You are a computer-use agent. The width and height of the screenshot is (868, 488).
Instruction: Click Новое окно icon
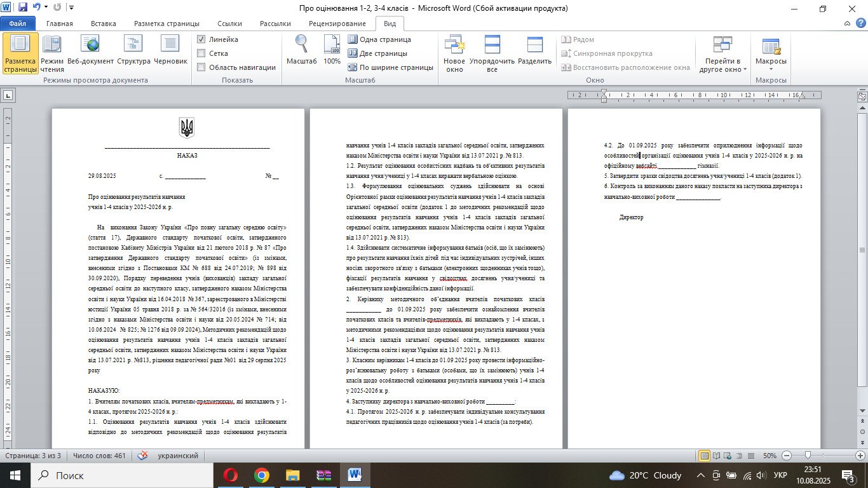[x=454, y=53]
